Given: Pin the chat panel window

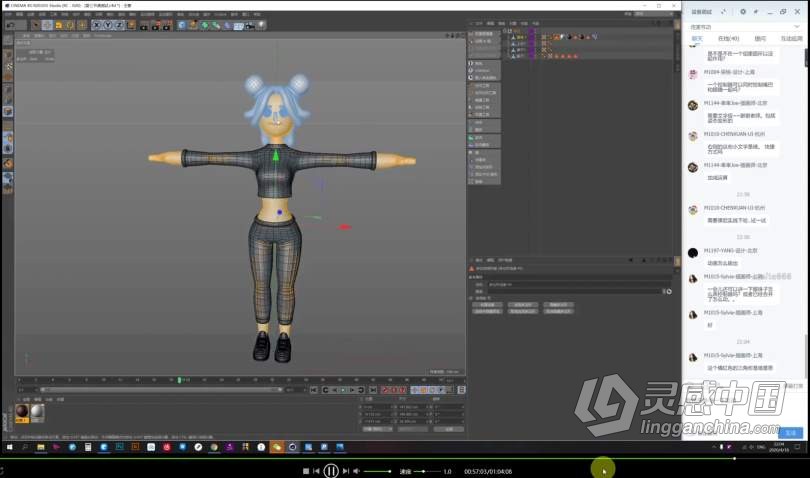Looking at the screenshot, I should [756, 11].
